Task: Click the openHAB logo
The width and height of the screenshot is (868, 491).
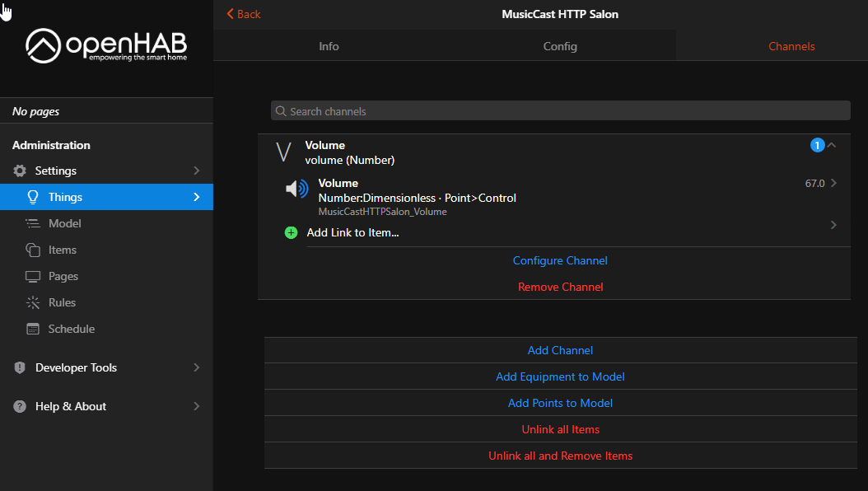Action: [106, 45]
